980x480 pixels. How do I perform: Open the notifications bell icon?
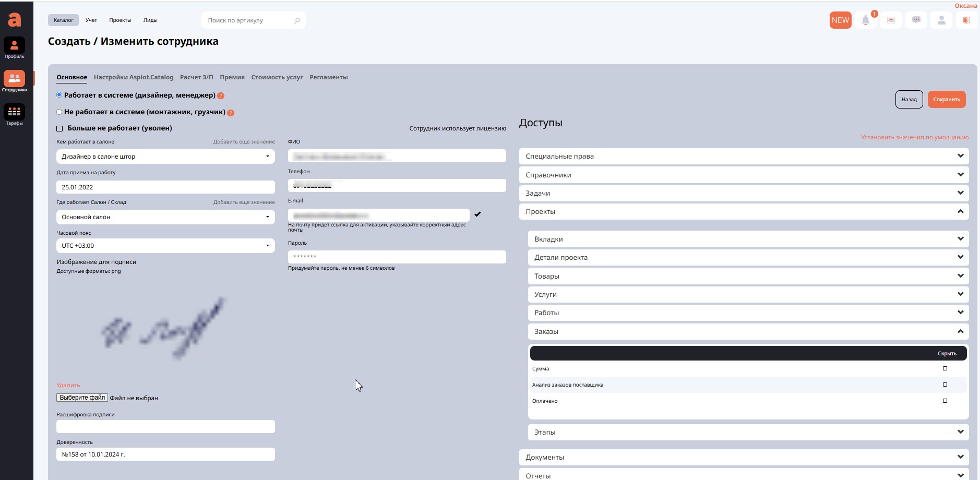pos(865,20)
